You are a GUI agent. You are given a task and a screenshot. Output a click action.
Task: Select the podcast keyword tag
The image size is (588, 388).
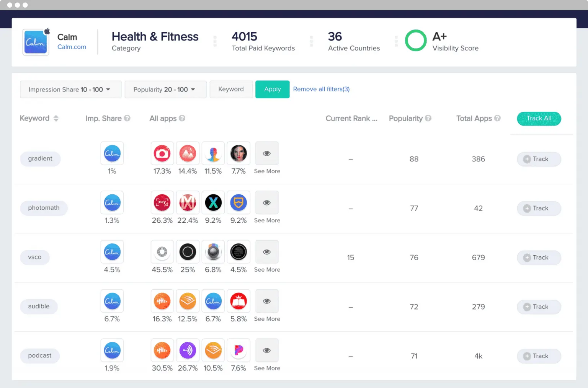(39, 356)
